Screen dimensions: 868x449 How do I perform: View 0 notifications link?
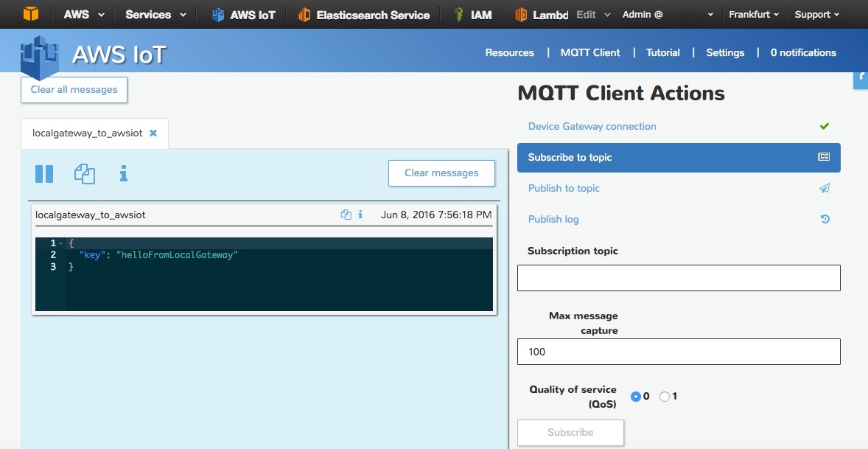pos(803,52)
